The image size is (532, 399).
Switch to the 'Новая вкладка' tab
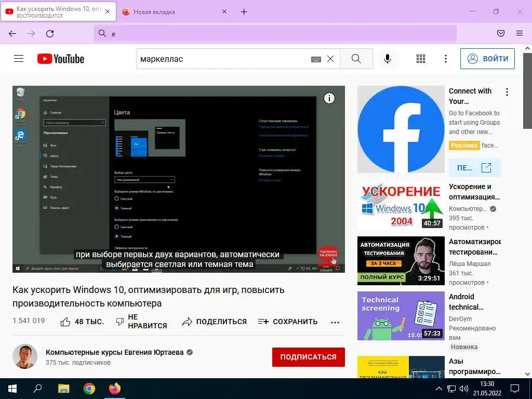(x=174, y=12)
